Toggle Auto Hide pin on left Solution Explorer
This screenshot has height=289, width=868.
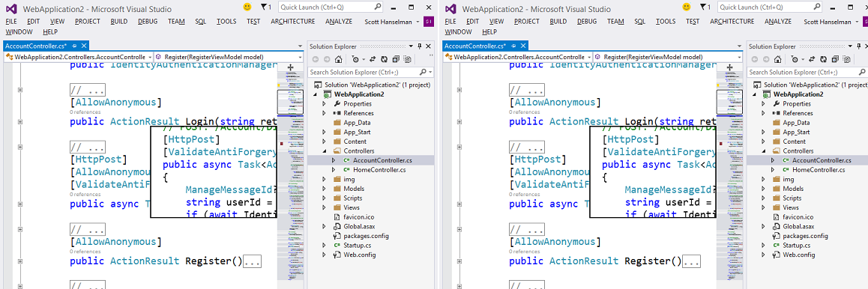click(420, 46)
